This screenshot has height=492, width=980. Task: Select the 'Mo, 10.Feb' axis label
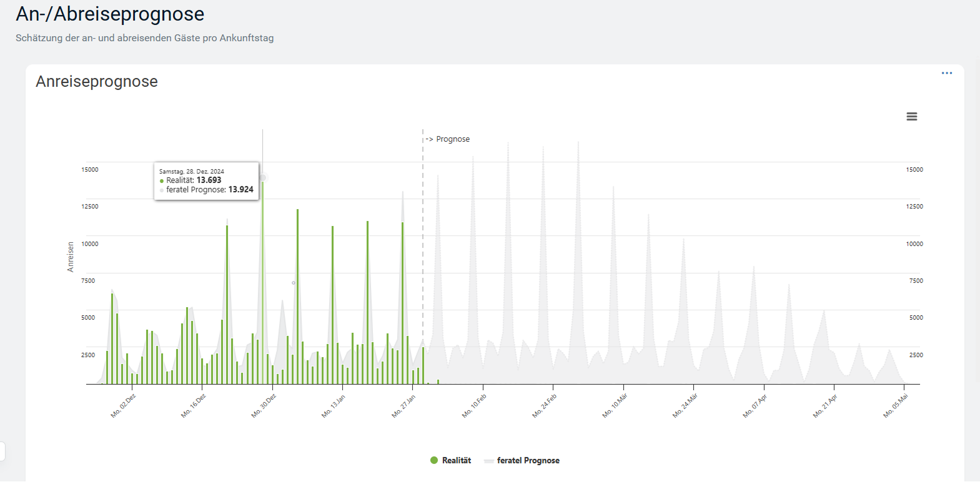(x=474, y=406)
